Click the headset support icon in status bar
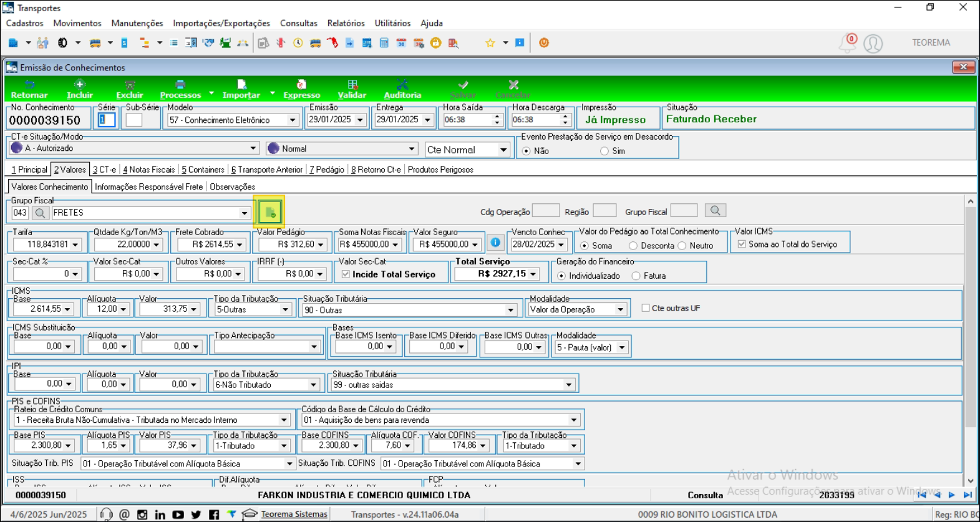The height and width of the screenshot is (522, 980). pyautogui.click(x=106, y=515)
